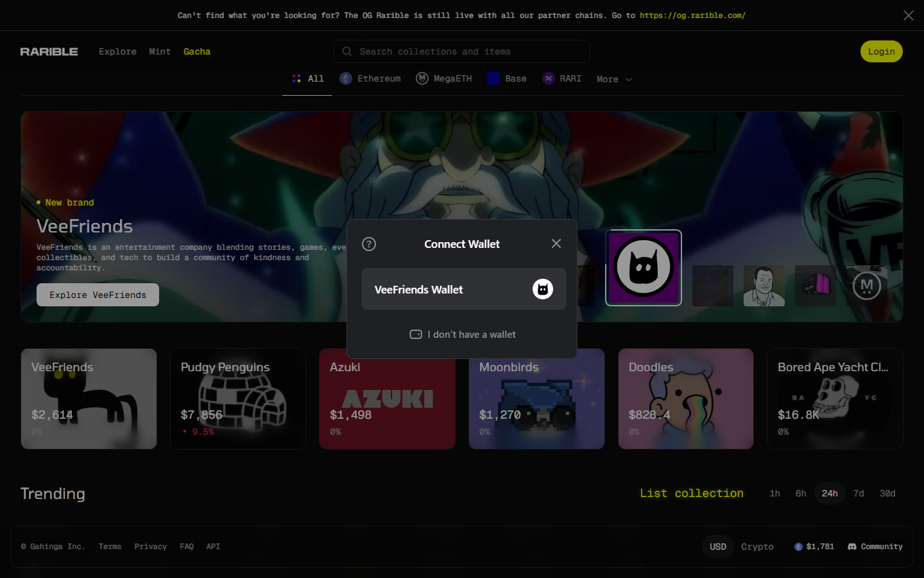Switch price display to USD
Viewport: 924px width, 578px height.
click(x=718, y=547)
